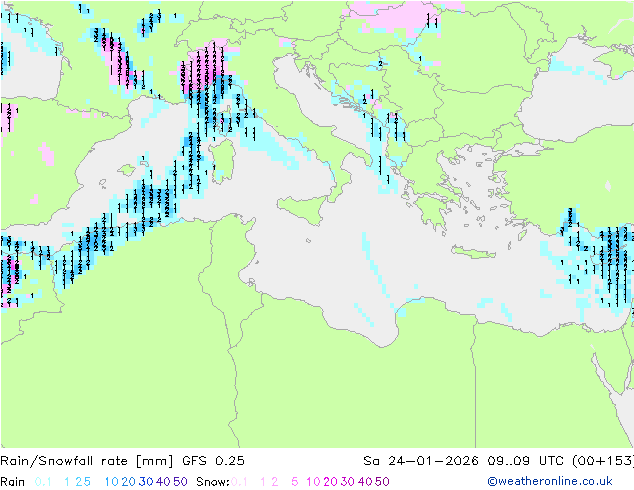This screenshot has width=634, height=490.
Task: Select the rain legend 40 value
Action: (163, 482)
